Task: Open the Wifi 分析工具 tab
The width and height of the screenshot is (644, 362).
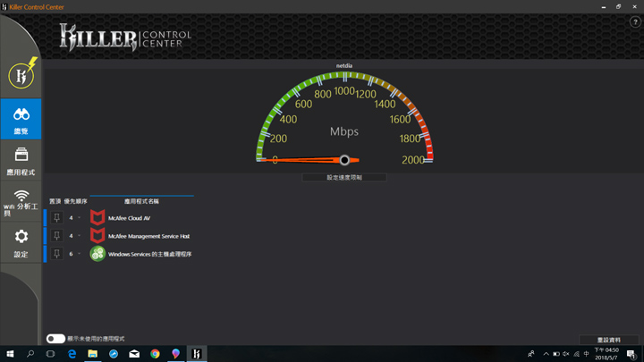Action: (x=21, y=202)
